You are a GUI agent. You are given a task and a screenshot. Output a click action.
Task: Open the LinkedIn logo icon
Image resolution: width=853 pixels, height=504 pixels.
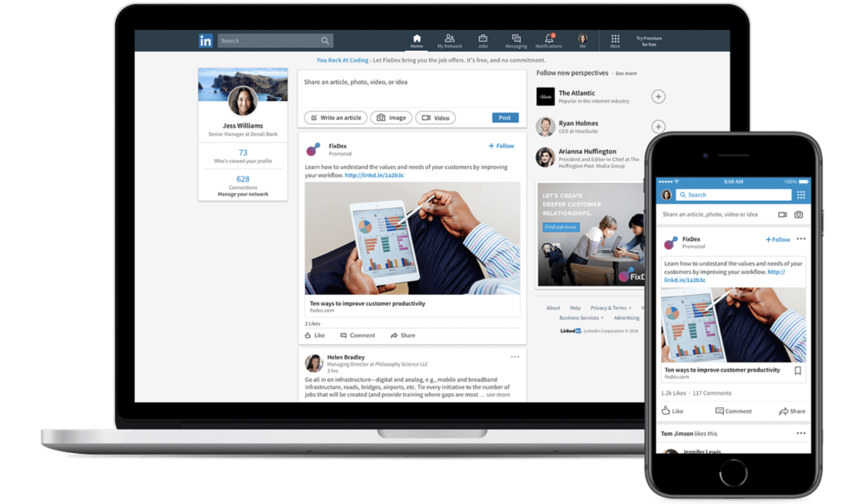pyautogui.click(x=205, y=39)
